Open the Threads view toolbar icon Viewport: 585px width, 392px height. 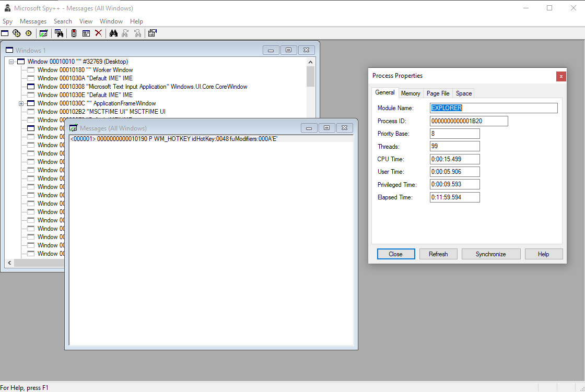click(29, 33)
